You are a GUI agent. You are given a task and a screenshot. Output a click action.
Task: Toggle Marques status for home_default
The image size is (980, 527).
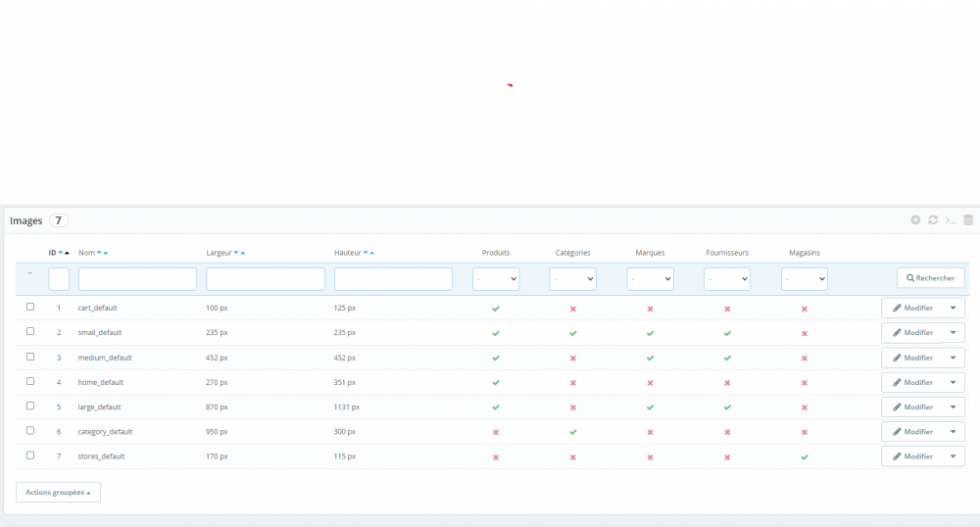coord(650,383)
